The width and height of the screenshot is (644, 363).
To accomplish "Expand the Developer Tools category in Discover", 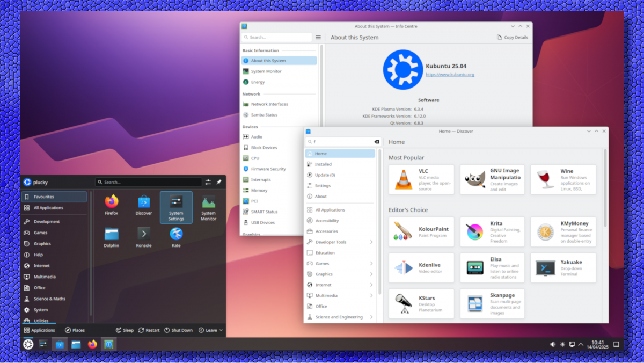I will tap(371, 242).
